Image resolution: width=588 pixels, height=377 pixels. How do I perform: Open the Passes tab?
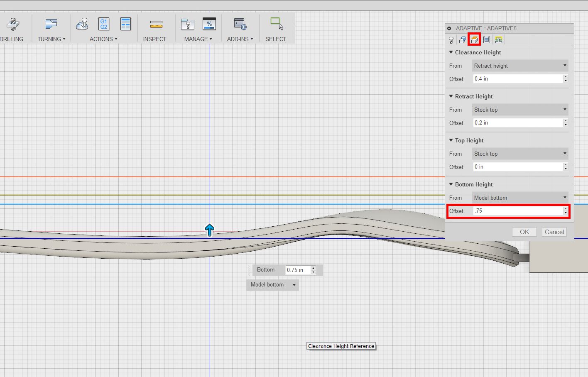(487, 40)
